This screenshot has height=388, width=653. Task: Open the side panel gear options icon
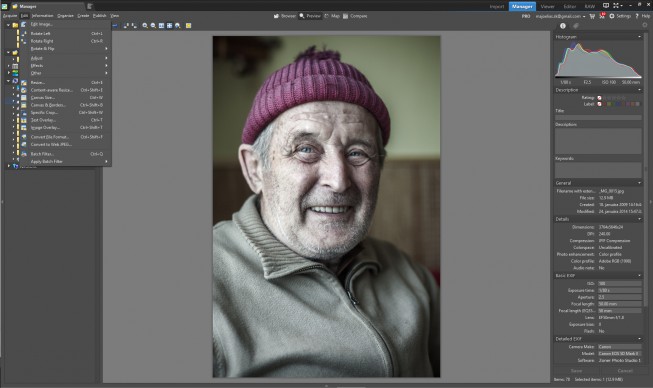[645, 26]
